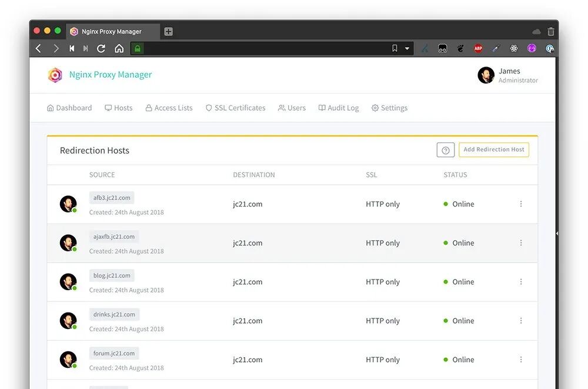Screen dimensions: 588x389
Task: Open the Hosts menu
Action: pos(119,108)
